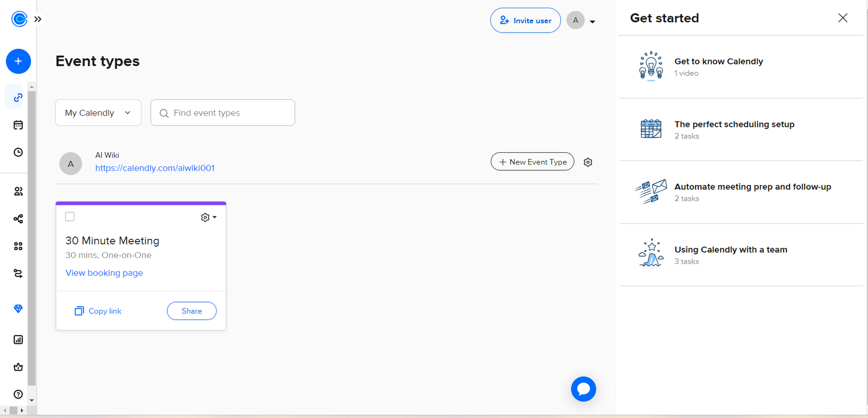868x418 pixels.
Task: Click the sidebar vertical scrollbar
Action: tap(31, 239)
